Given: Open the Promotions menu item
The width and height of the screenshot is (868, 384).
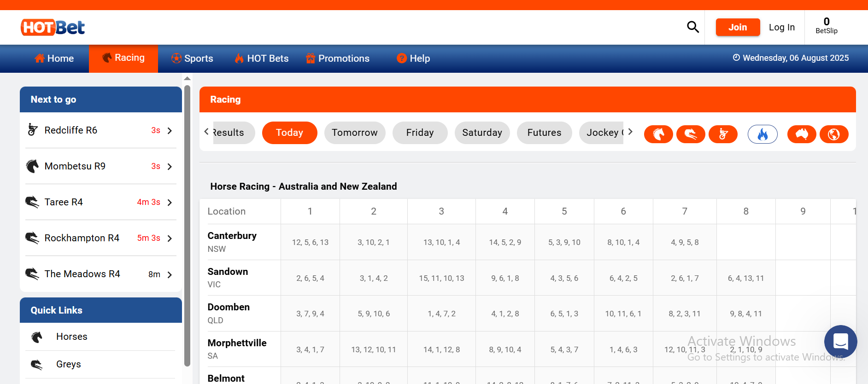Looking at the screenshot, I should [x=338, y=58].
